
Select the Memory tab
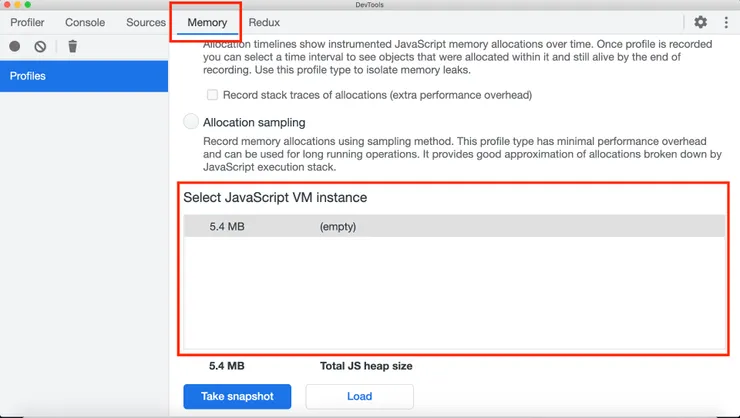click(207, 22)
